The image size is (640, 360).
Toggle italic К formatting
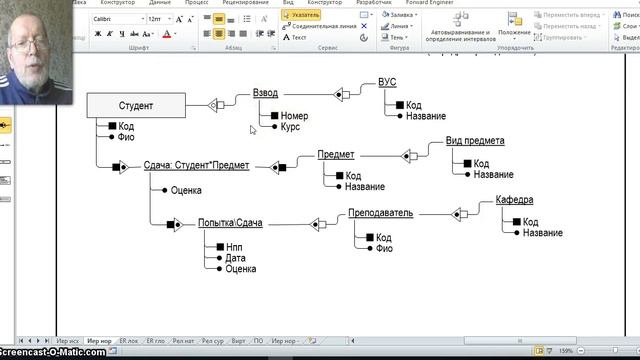coord(110,34)
